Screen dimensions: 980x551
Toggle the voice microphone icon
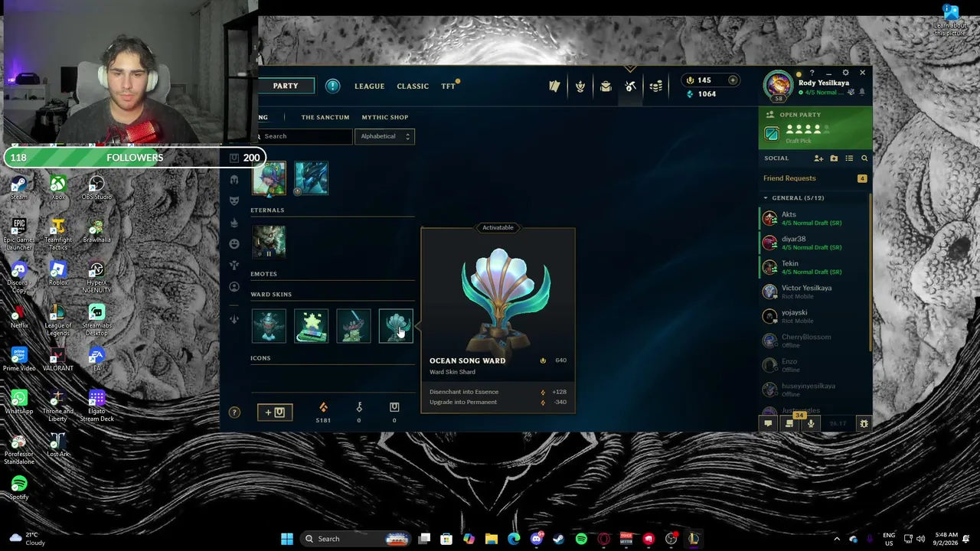811,423
